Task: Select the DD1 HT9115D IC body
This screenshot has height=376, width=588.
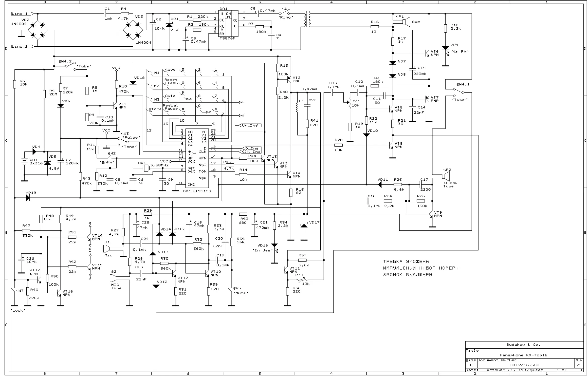Action: [x=197, y=158]
